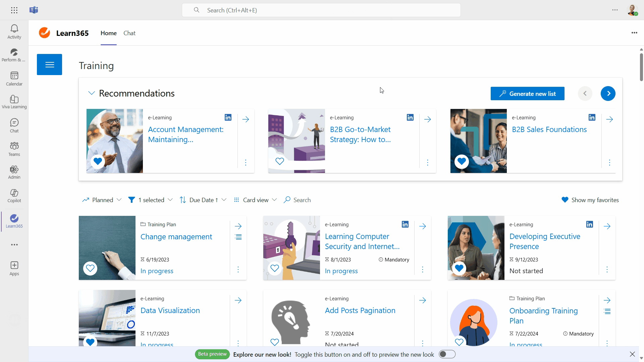This screenshot has width=644, height=362.
Task: Click the Microsoft Teams logo
Action: coord(34,10)
